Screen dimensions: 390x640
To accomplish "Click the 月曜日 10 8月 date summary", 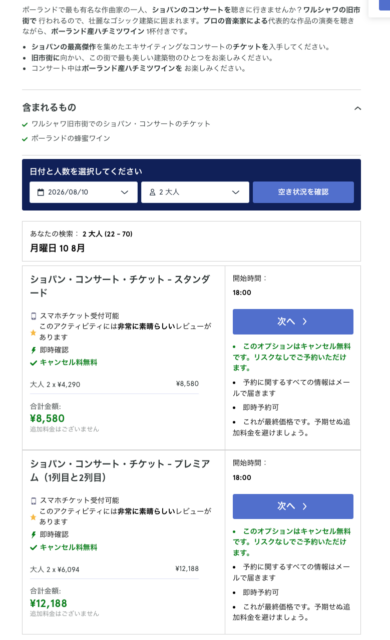I will click(58, 248).
